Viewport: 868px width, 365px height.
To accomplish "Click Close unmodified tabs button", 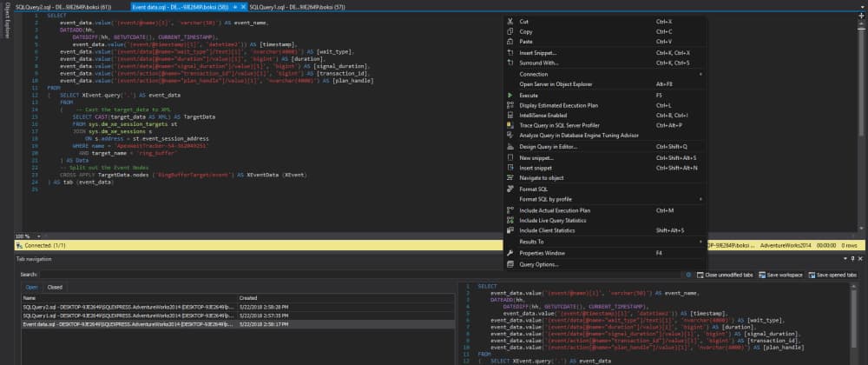I will click(x=725, y=275).
